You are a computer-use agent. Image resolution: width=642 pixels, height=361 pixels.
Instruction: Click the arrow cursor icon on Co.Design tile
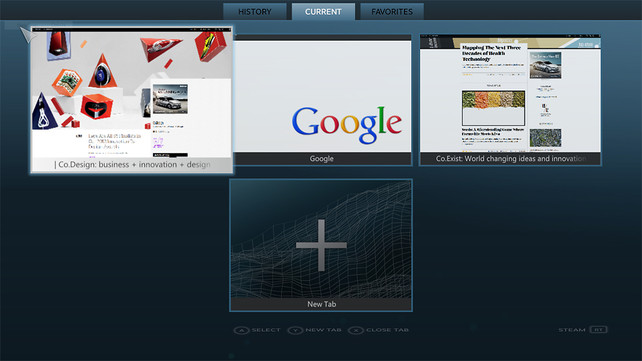(28, 35)
